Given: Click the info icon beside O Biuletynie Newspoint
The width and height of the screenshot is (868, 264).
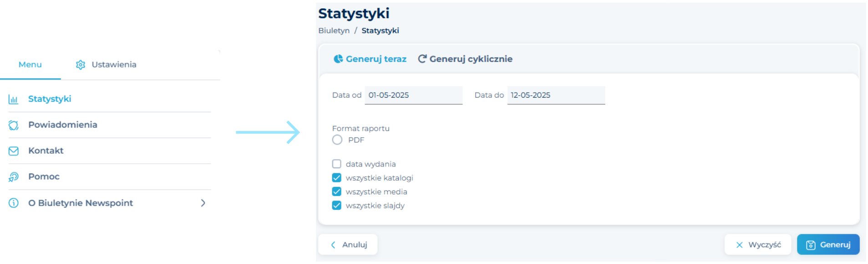Looking at the screenshot, I should tap(14, 203).
